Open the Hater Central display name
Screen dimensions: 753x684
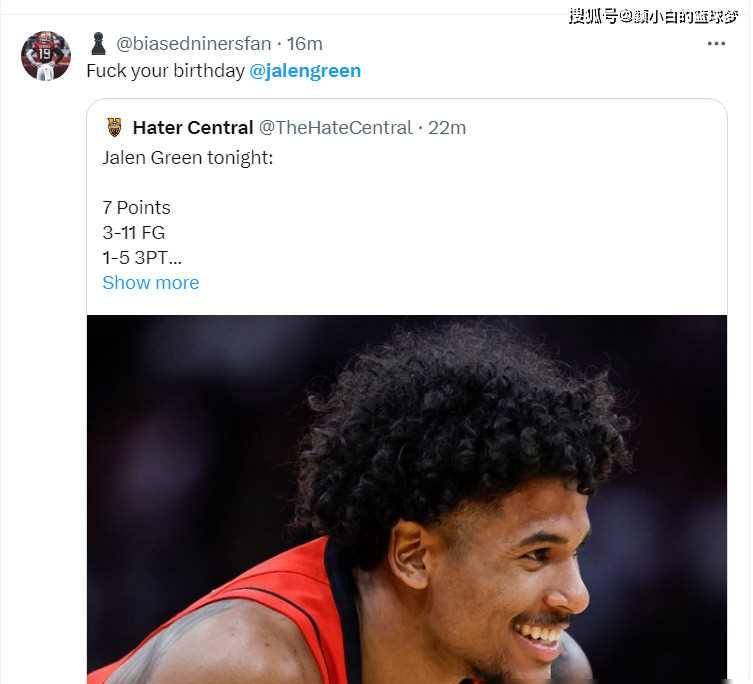tap(193, 128)
